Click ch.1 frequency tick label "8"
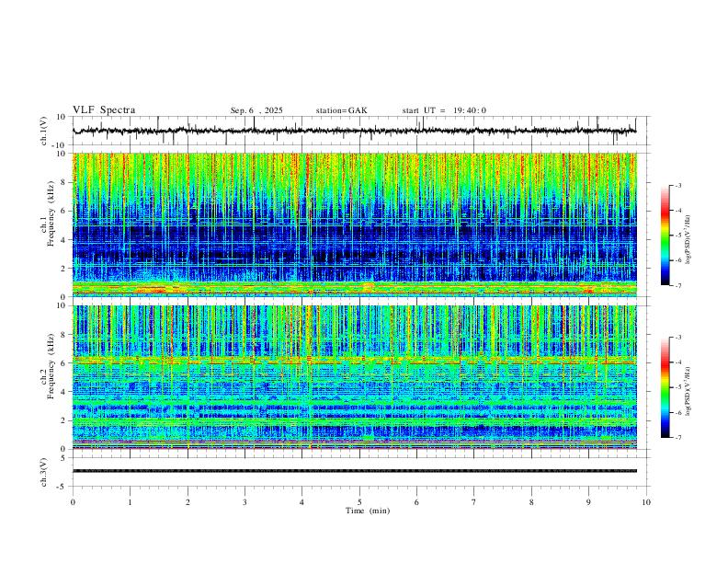728x563 pixels. (x=63, y=182)
